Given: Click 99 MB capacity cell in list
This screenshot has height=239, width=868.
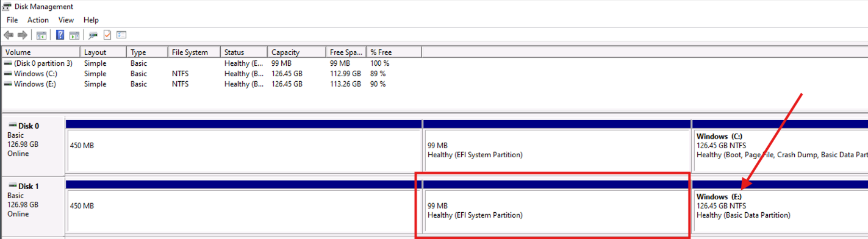Looking at the screenshot, I should 281,63.
